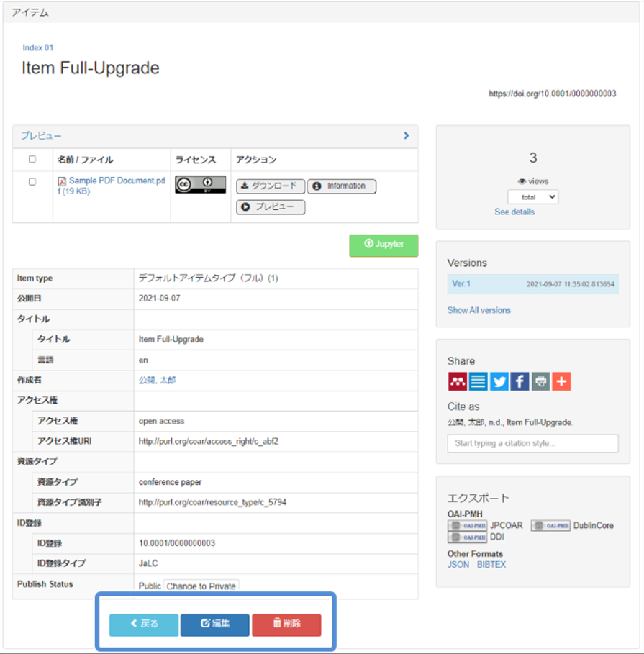This screenshot has width=644, height=654.
Task: Expand the プレビュー panel chevron
Action: pyautogui.click(x=407, y=136)
